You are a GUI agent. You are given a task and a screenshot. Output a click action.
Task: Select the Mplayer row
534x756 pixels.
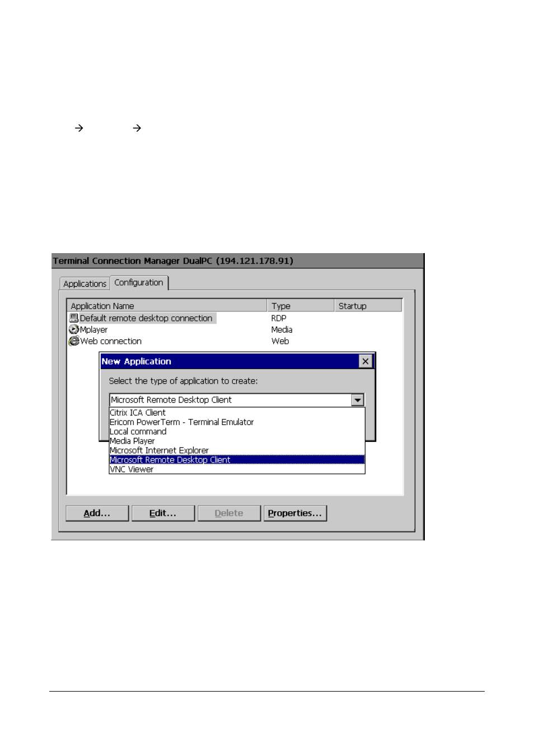(235, 330)
